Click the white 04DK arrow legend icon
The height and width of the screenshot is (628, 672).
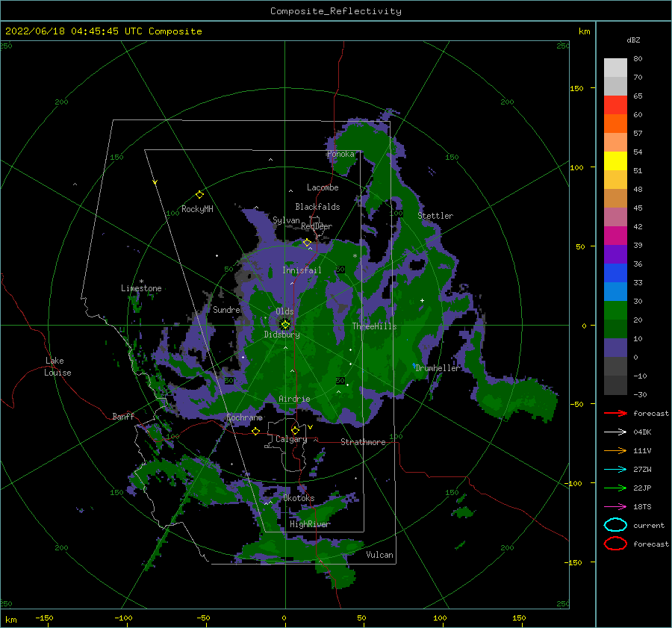point(615,432)
